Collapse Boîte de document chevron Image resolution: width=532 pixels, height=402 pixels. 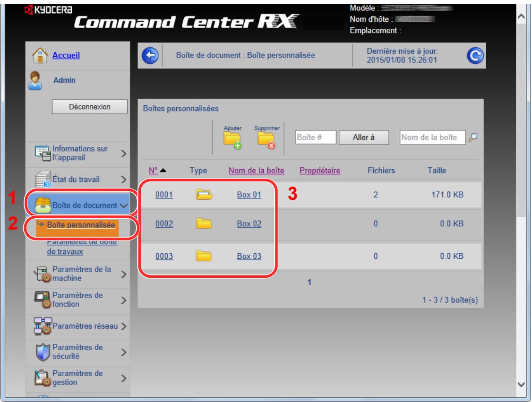123,205
